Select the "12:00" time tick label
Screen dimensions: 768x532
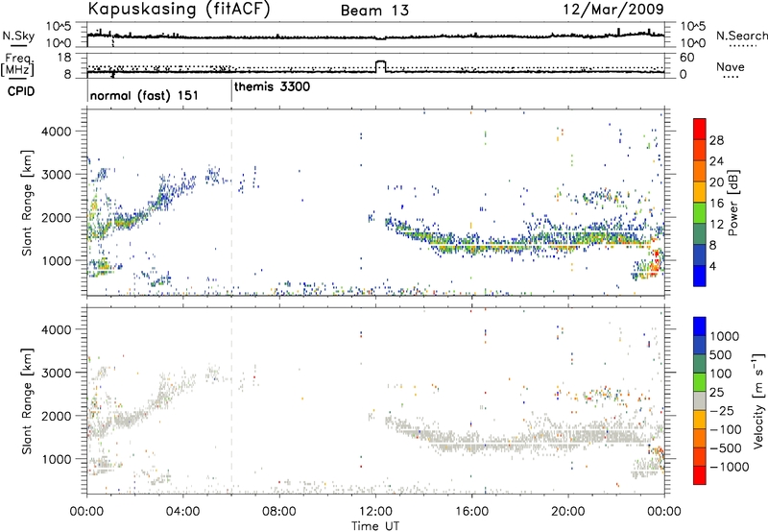coord(375,512)
